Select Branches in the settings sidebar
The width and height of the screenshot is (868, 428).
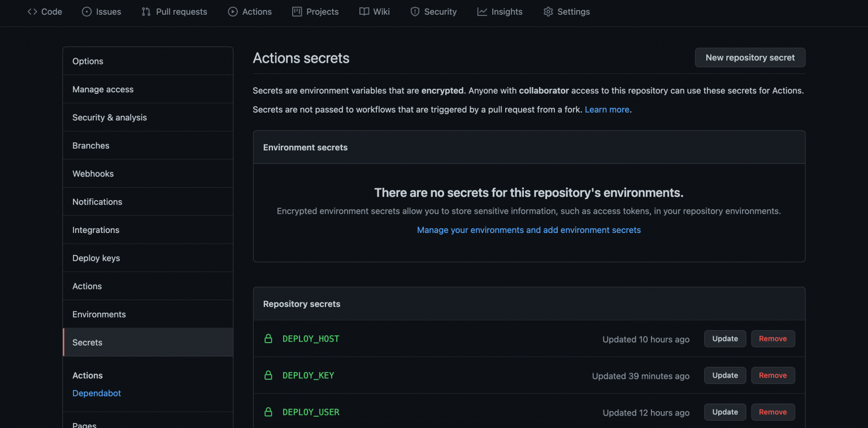coord(90,145)
